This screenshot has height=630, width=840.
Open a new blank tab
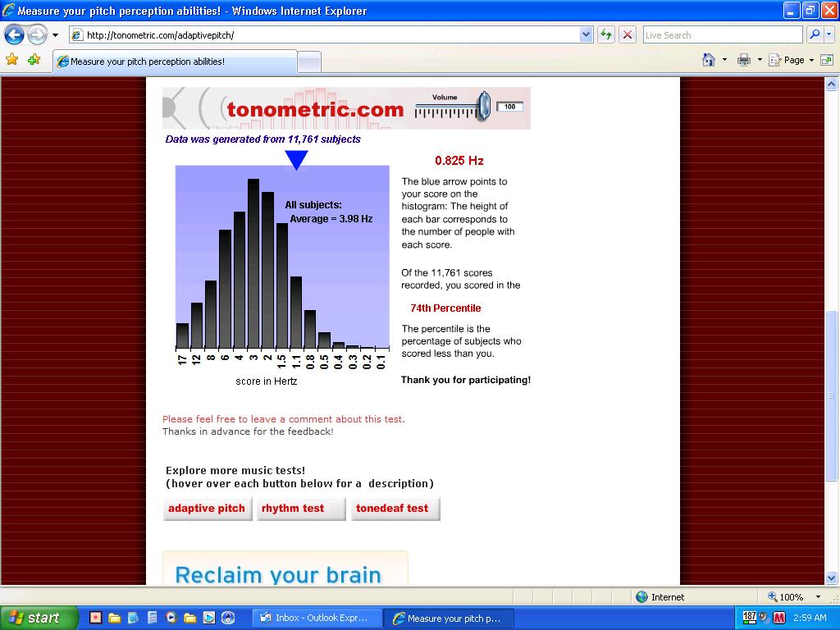pyautogui.click(x=308, y=62)
